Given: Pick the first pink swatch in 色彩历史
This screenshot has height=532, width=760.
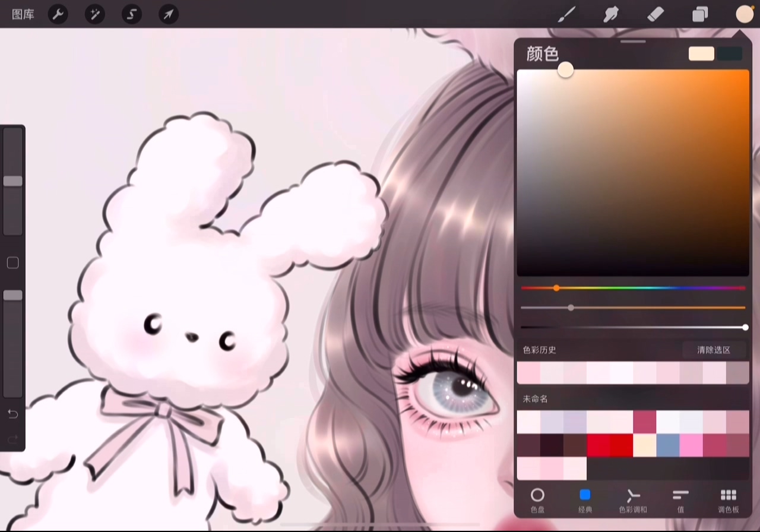Looking at the screenshot, I should tap(528, 373).
